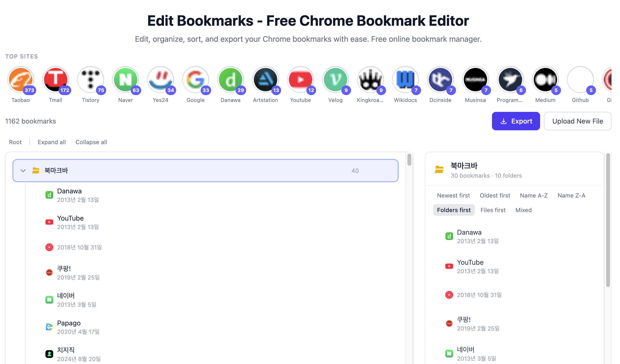
Task: Select the Artstation icon in Top Sites
Action: point(266,79)
